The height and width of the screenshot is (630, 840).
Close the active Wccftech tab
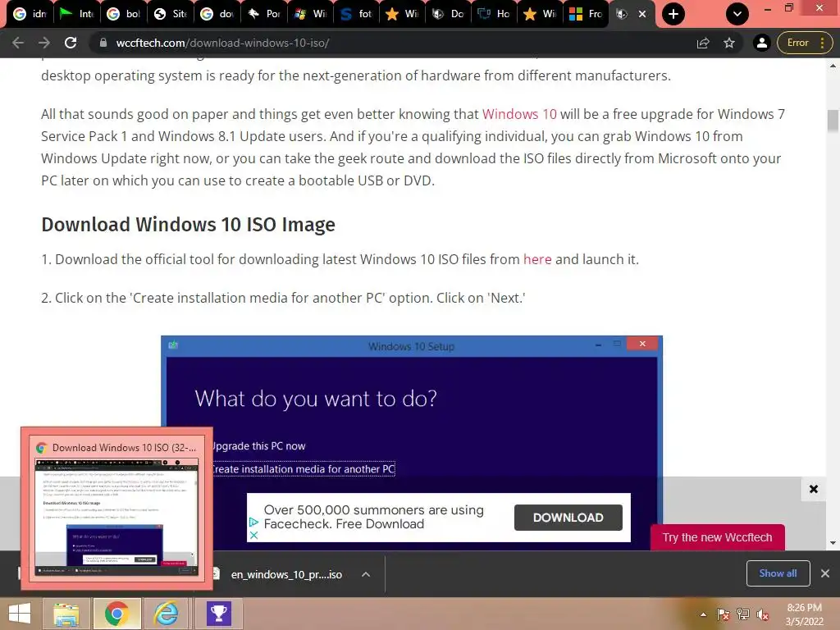point(641,15)
